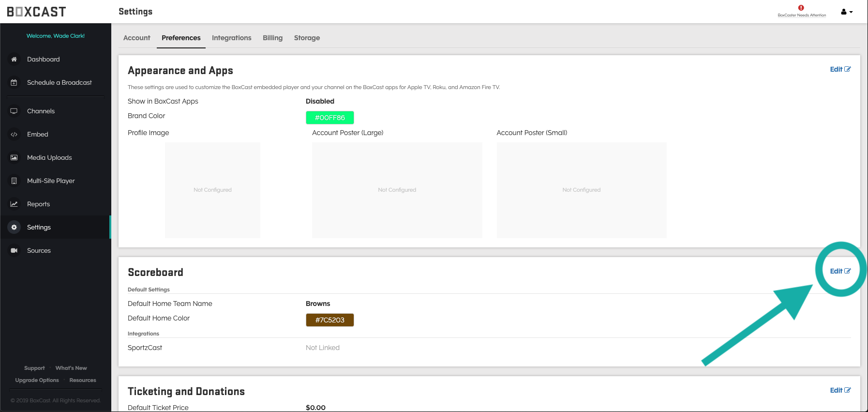Click the green #00FF86 brand color swatch

point(329,118)
